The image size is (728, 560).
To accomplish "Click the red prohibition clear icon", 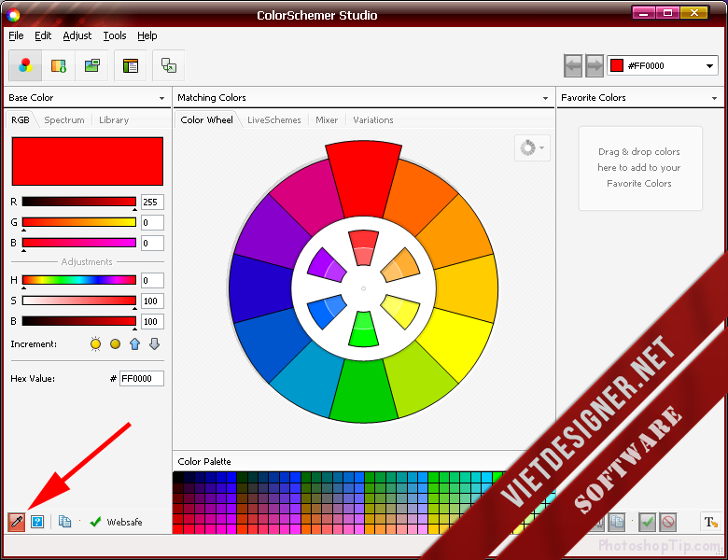I will point(668,522).
